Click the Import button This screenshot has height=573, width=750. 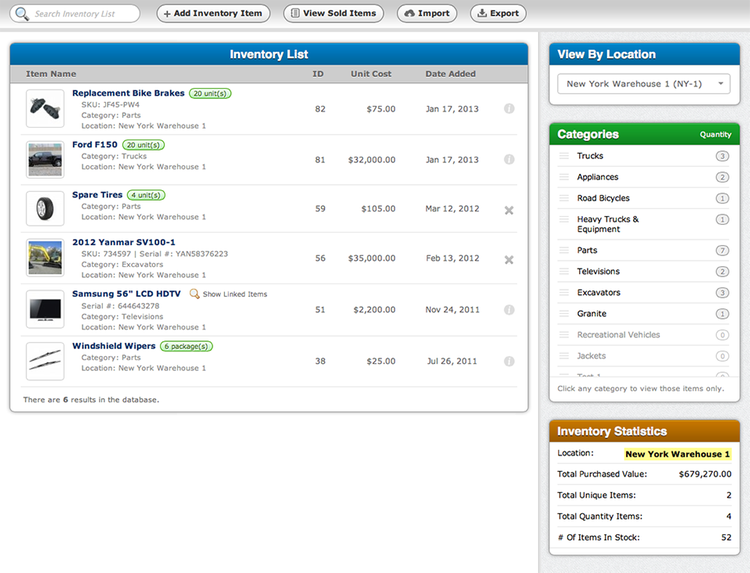[x=427, y=13]
